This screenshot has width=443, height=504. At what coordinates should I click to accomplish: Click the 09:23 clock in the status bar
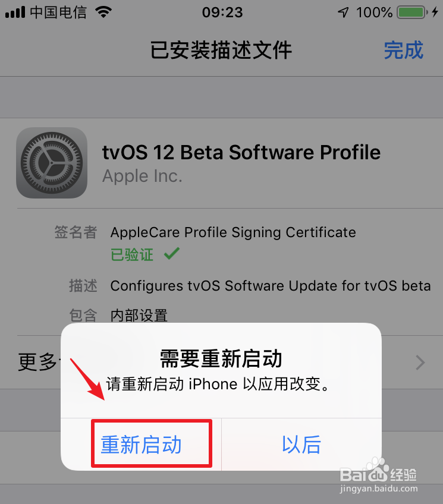(222, 12)
